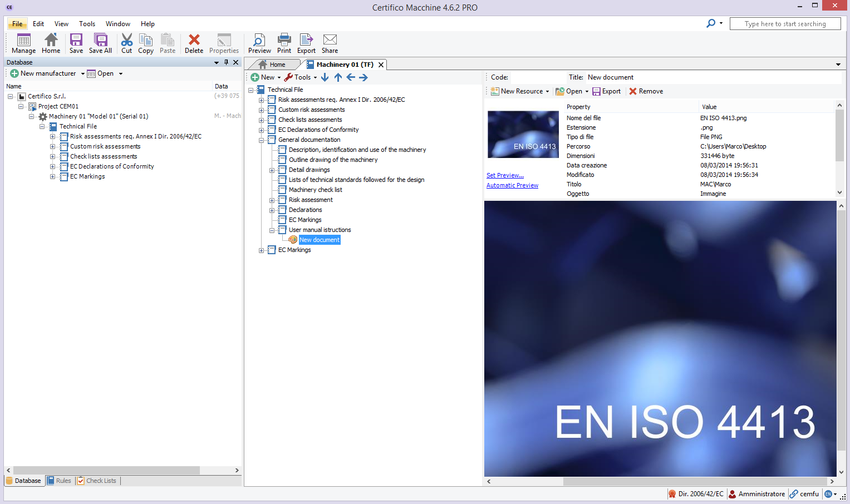850x504 pixels.
Task: Click the Database panel horizontal scrollbar
Action: tap(106, 471)
